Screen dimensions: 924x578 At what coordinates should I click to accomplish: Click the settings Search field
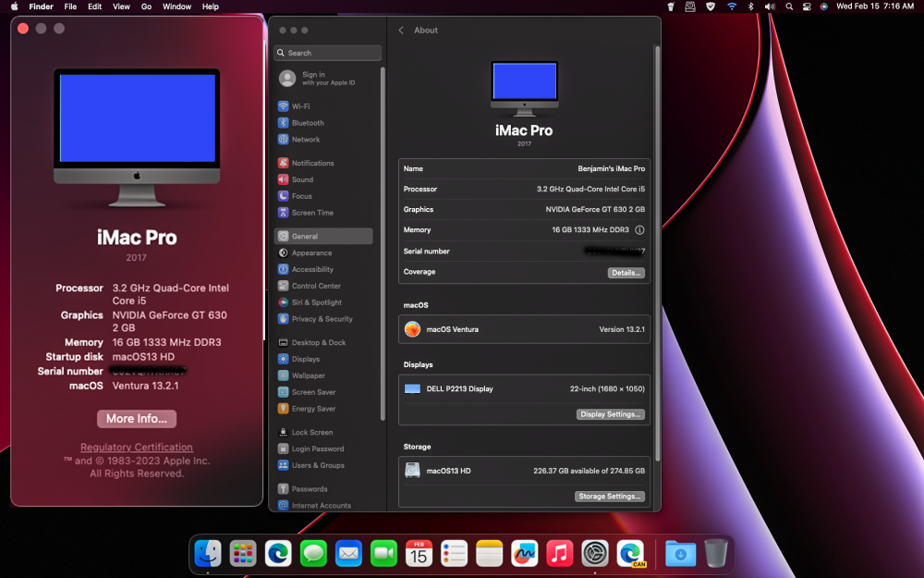[328, 53]
